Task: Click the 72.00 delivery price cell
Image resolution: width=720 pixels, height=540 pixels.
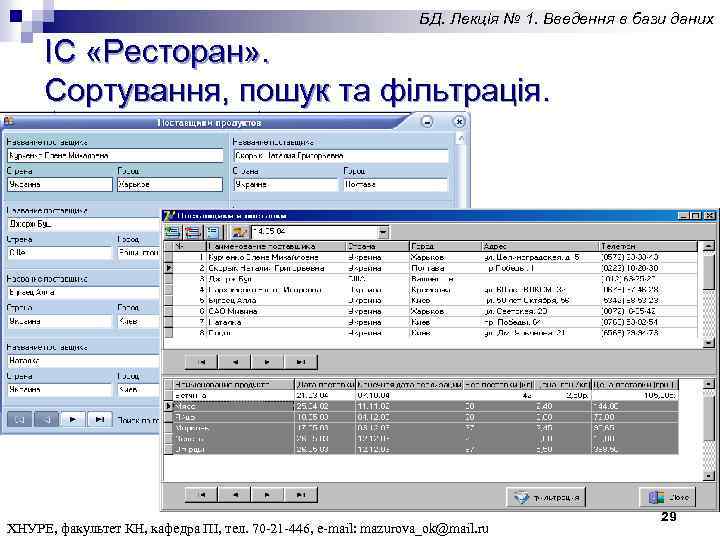Action: click(634, 417)
